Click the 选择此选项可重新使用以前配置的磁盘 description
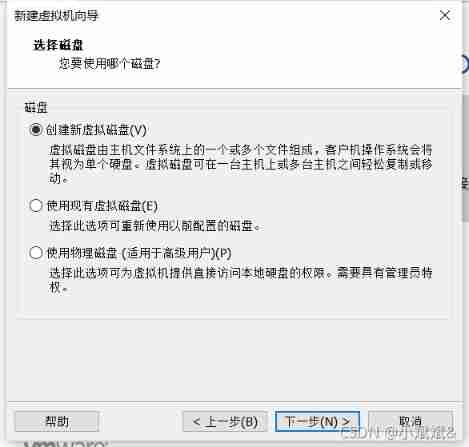The height and width of the screenshot is (447, 469). tap(154, 226)
